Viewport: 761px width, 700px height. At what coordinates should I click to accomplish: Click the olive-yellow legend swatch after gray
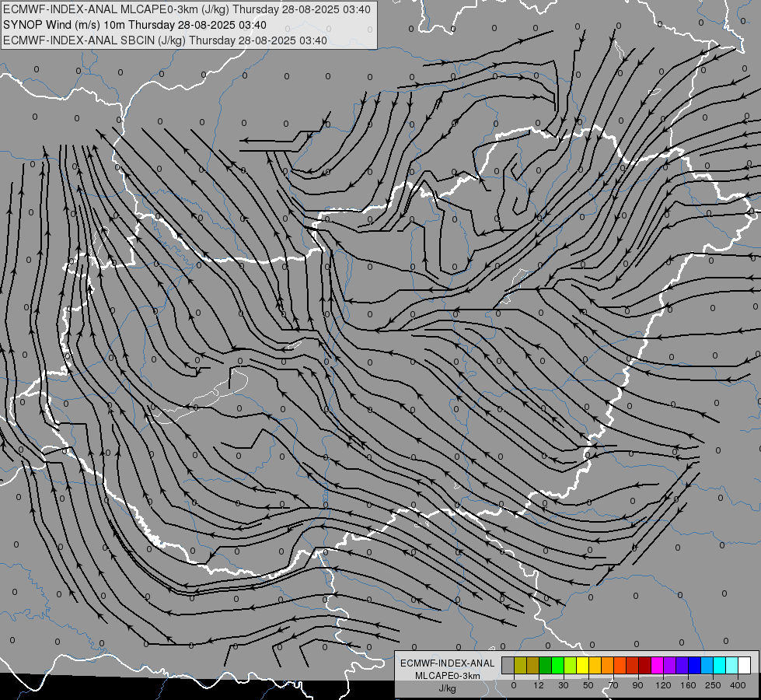tap(520, 665)
